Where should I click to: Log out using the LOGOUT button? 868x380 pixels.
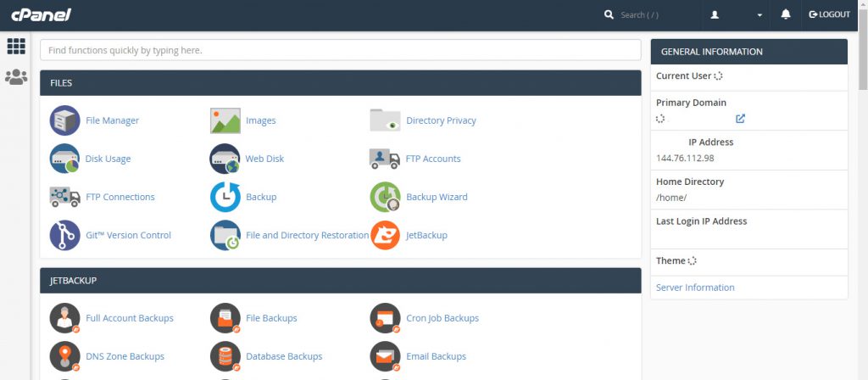coord(829,14)
